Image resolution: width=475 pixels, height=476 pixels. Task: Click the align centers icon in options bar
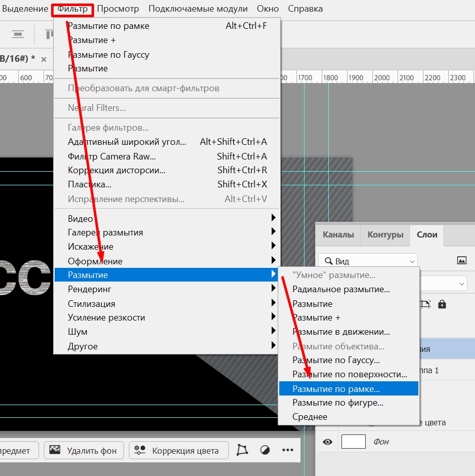[x=18, y=34]
